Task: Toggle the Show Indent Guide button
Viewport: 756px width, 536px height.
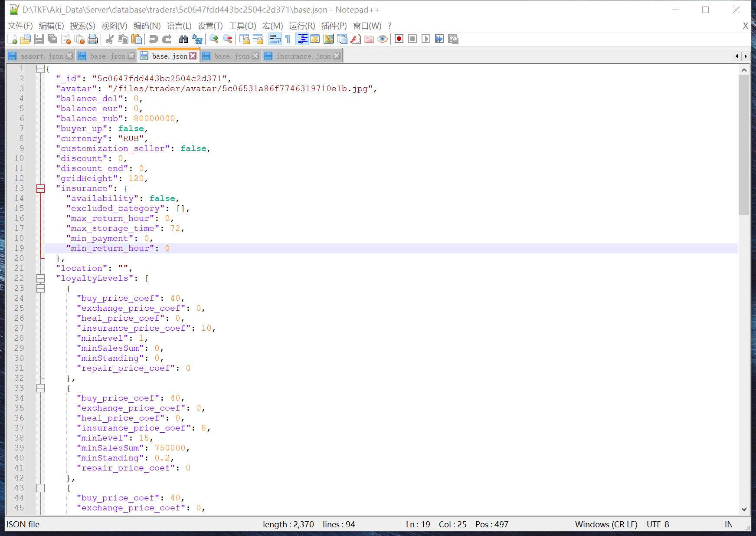Action: [x=302, y=39]
